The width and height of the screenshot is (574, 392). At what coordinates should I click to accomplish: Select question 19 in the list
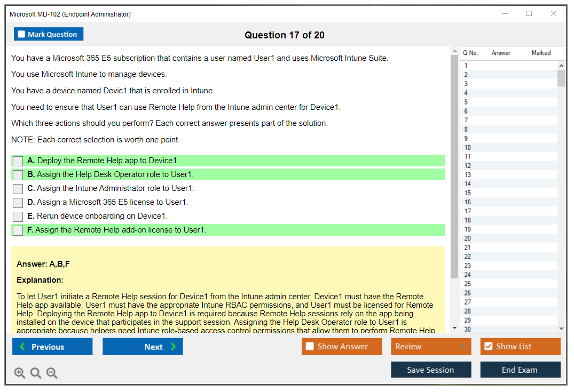(509, 230)
